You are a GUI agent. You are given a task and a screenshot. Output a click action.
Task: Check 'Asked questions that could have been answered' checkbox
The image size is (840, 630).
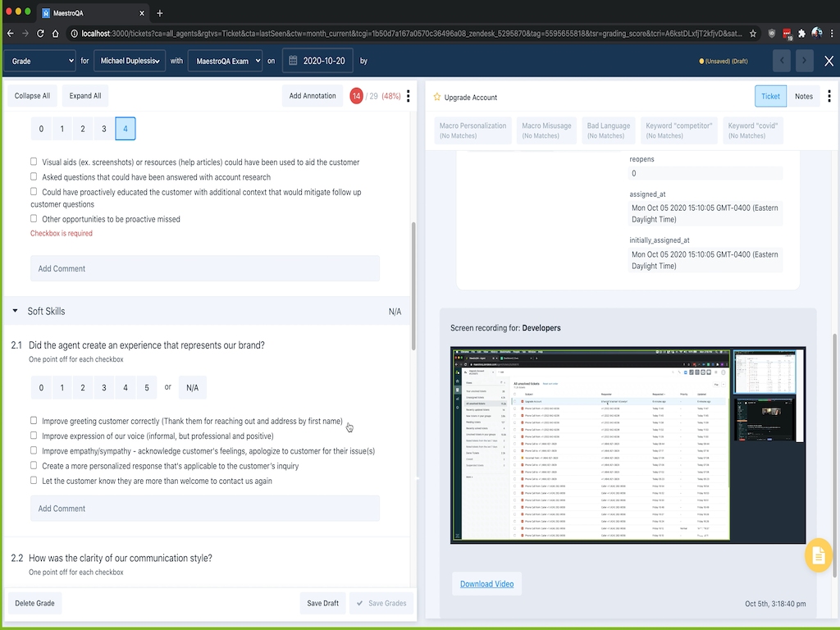click(33, 176)
